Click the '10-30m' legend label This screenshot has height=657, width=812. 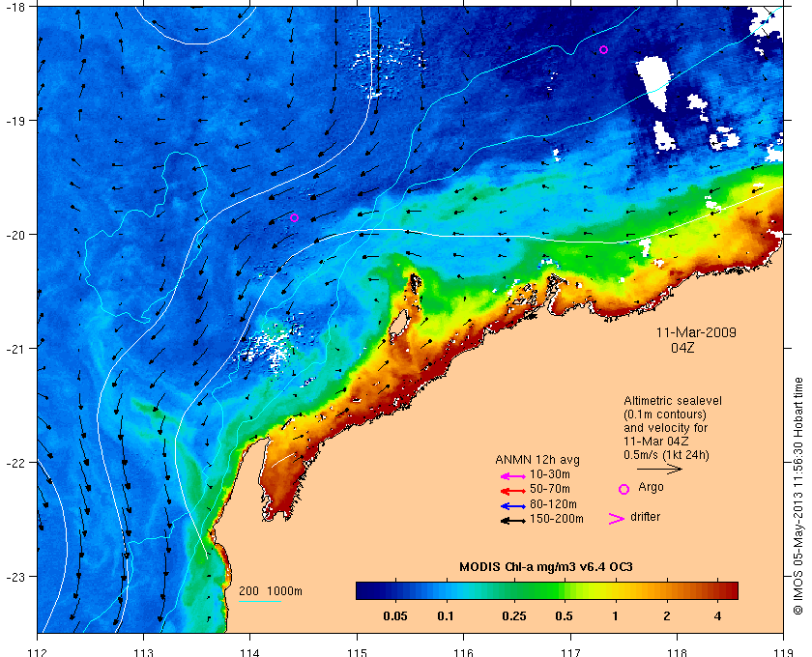point(550,474)
